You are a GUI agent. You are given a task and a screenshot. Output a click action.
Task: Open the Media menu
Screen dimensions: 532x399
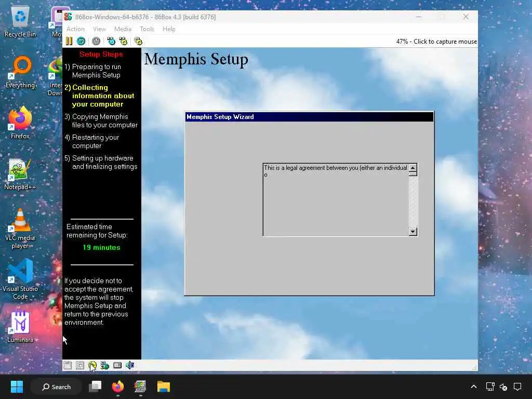(123, 29)
